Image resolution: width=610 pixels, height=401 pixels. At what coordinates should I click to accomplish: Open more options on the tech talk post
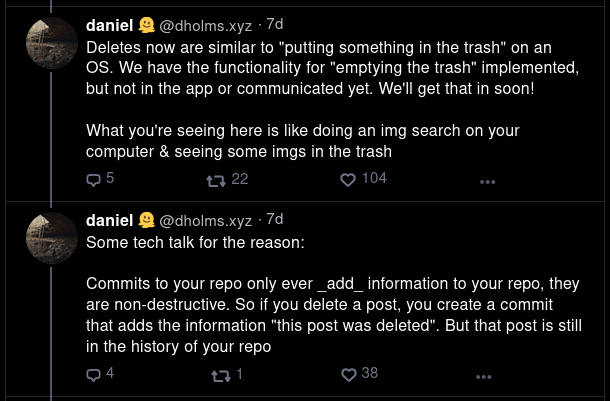tap(484, 376)
